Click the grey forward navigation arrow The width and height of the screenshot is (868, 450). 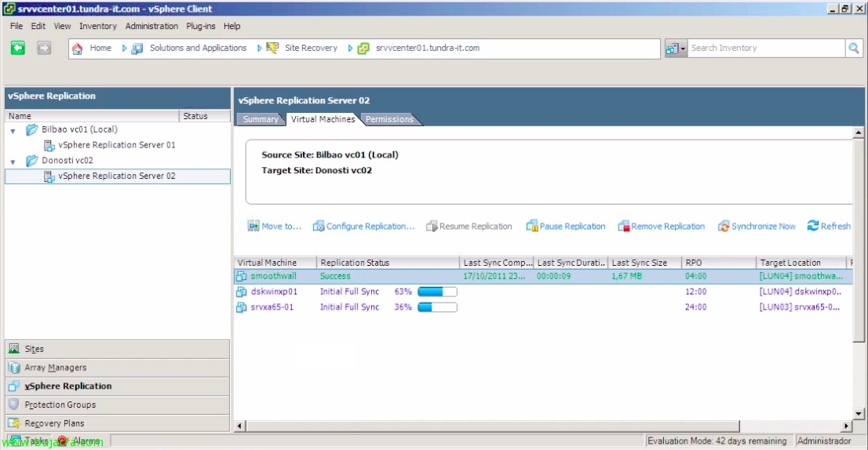[x=44, y=48]
